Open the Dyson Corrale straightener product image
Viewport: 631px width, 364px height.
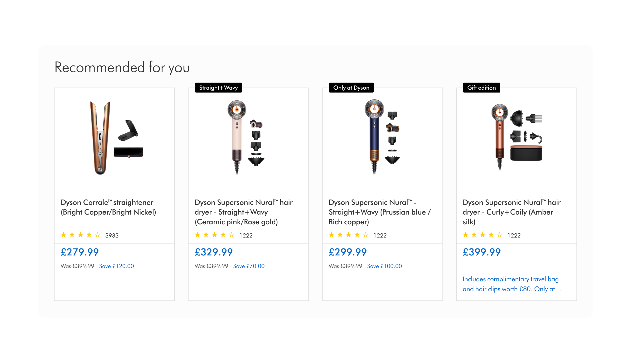(114, 138)
